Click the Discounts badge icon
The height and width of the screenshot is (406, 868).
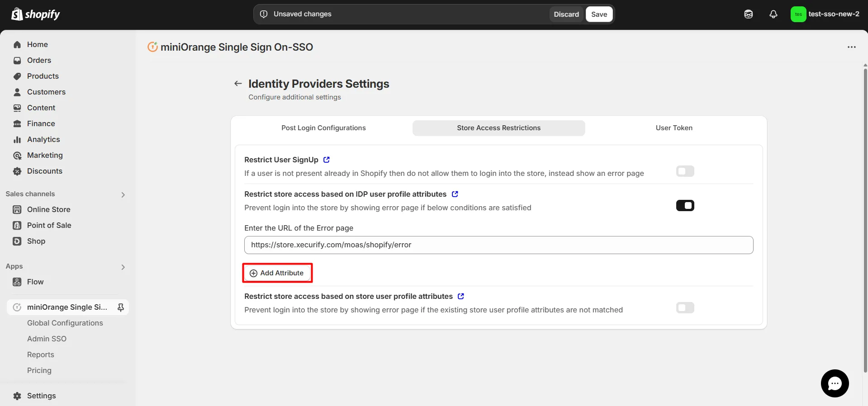(x=17, y=171)
